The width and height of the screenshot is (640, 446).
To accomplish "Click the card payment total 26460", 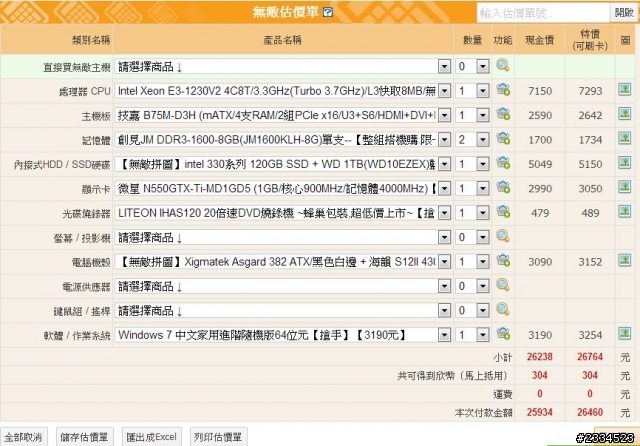I will tap(590, 412).
